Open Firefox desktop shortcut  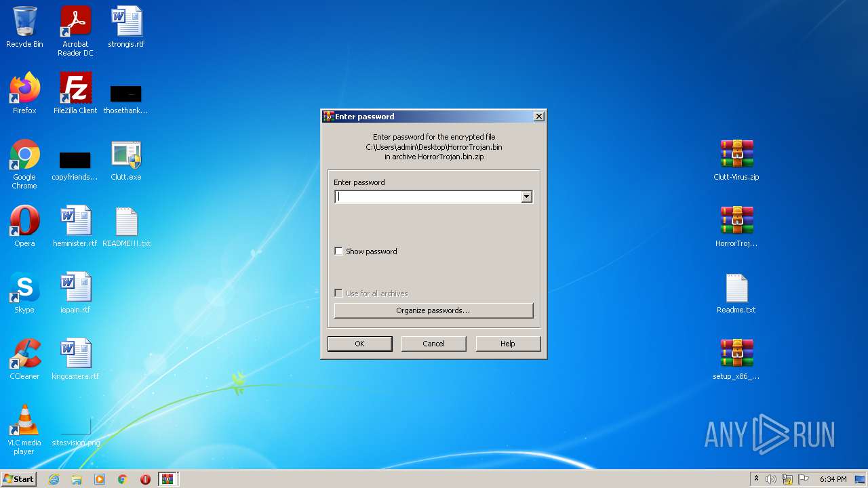click(24, 94)
